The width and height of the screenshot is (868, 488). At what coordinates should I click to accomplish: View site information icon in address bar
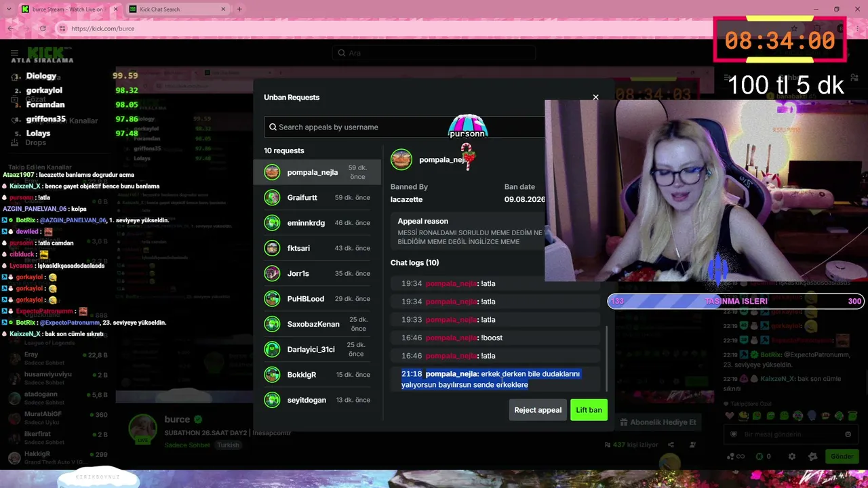(62, 28)
